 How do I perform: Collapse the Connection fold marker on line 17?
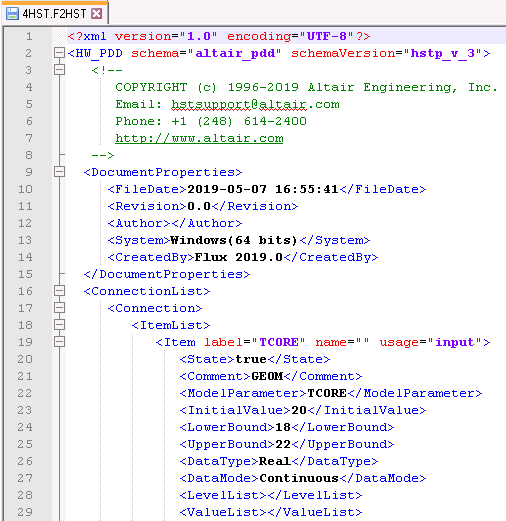point(59,308)
